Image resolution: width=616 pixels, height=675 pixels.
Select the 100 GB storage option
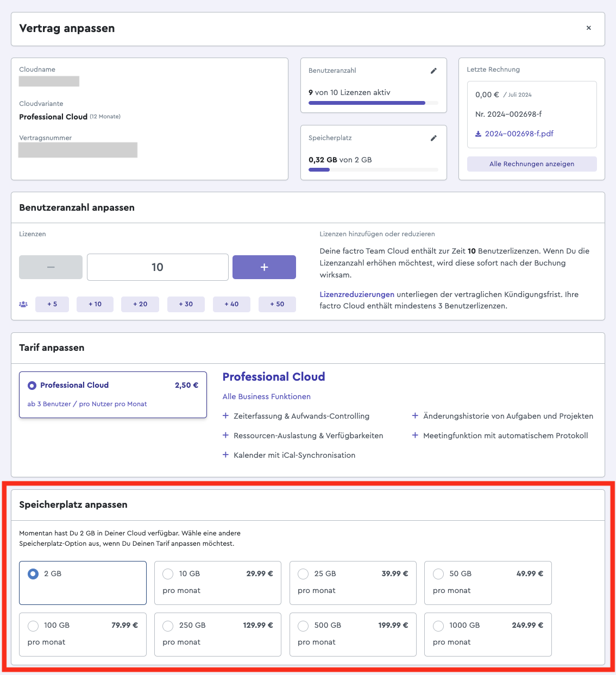pyautogui.click(x=83, y=634)
